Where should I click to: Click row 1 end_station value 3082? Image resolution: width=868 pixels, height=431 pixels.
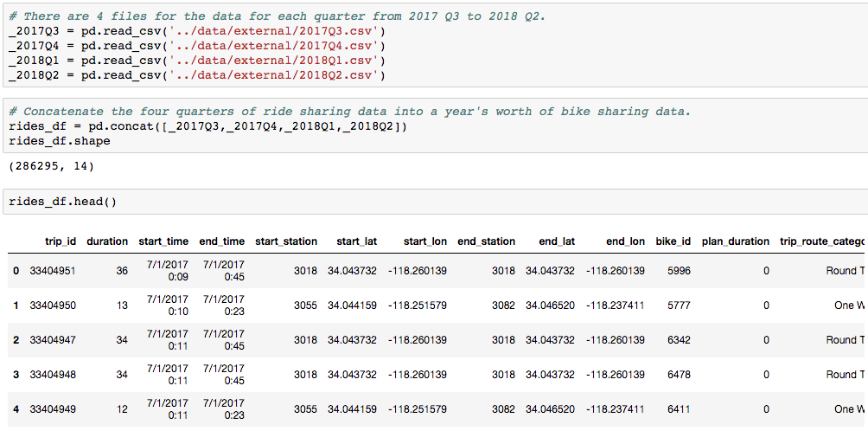coord(504,306)
